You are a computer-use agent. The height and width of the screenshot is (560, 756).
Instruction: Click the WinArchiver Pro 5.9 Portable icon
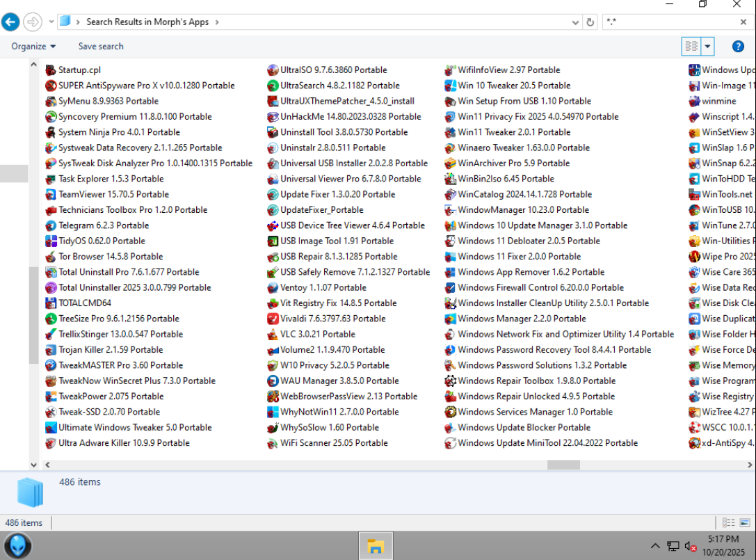coord(450,163)
